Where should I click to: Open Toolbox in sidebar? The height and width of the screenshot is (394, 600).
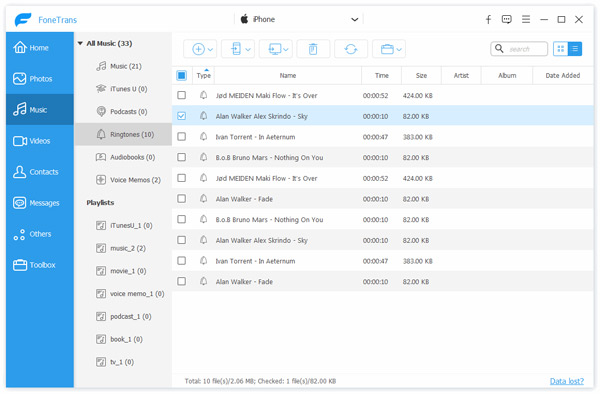click(40, 264)
